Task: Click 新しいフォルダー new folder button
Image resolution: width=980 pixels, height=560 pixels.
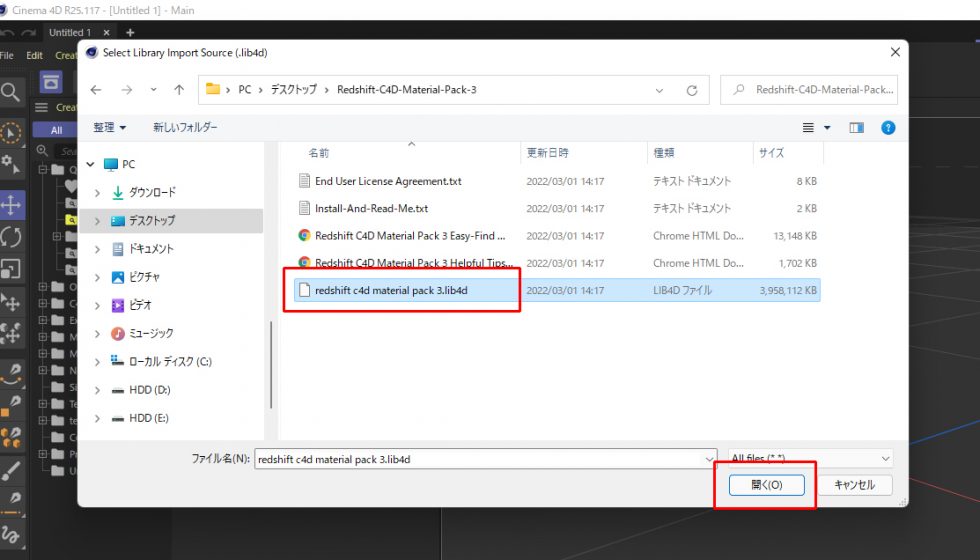Action: 185,127
